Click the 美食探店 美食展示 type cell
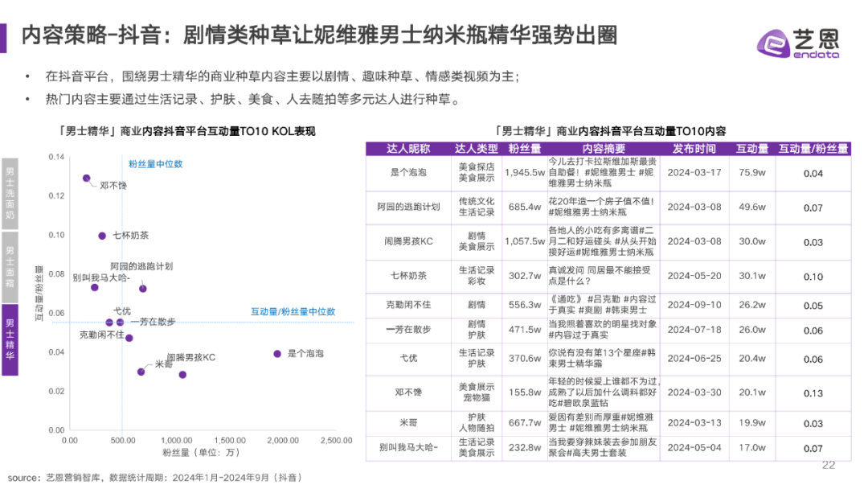The image size is (868, 489). [x=477, y=172]
